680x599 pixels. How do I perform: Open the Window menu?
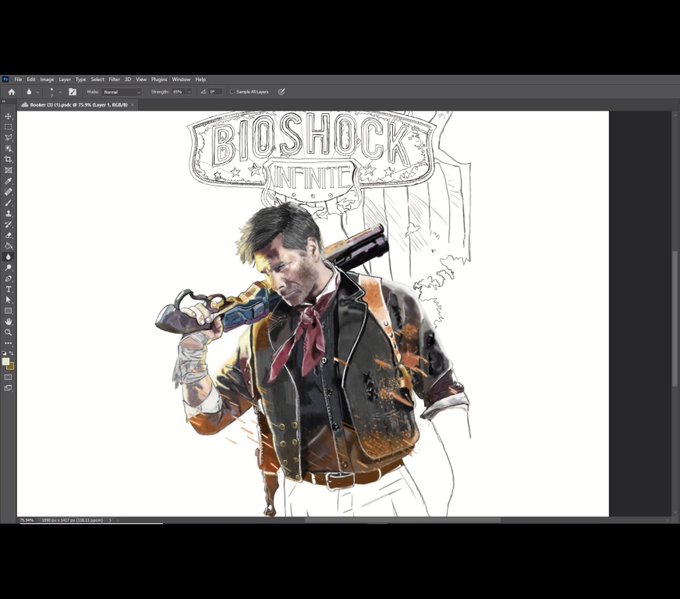coord(181,79)
